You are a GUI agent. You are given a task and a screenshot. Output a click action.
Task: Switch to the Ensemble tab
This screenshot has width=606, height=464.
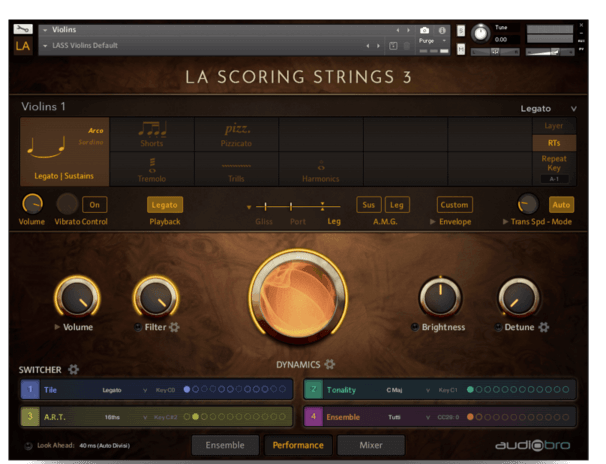[225, 445]
